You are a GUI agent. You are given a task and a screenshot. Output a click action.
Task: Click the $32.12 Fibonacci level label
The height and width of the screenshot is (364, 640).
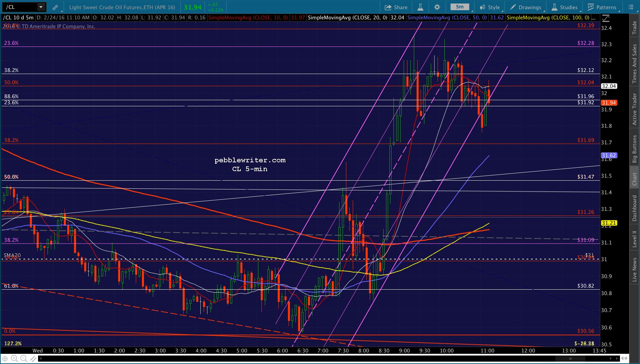click(586, 70)
